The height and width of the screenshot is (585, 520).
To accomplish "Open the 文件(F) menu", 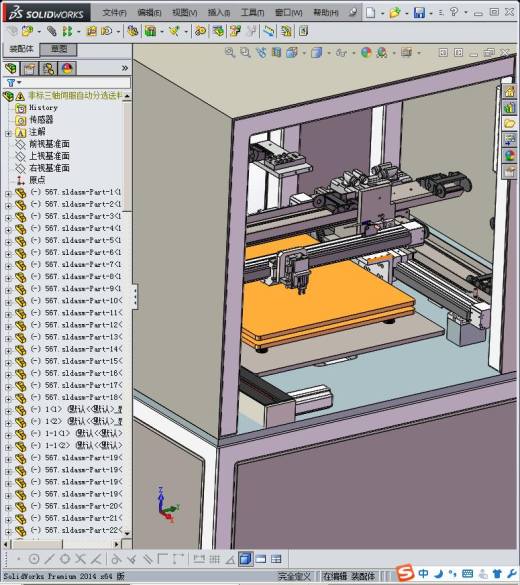I will 115,13.
